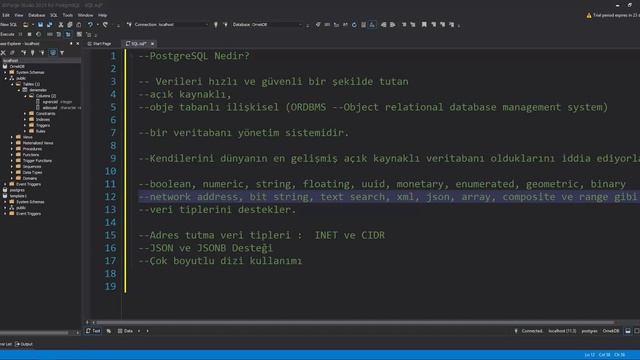Screen dimensions: 640x360
Task: Select the Domains folder
Action: pyautogui.click(x=30, y=178)
